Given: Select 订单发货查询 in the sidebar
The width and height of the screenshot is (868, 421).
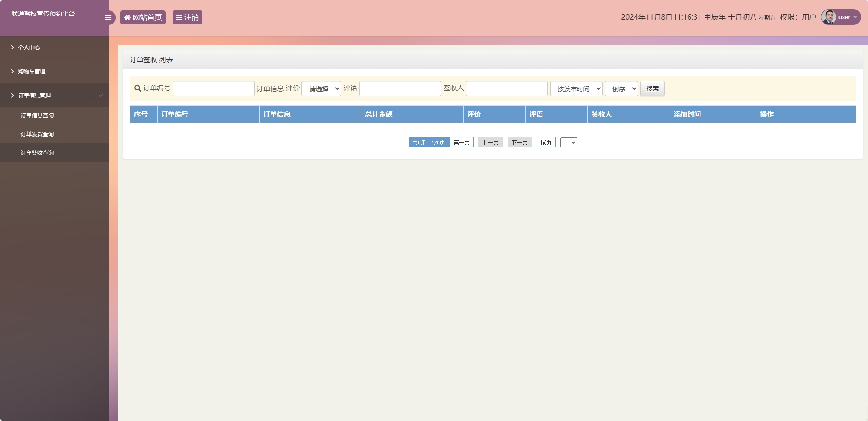Looking at the screenshot, I should 37,134.
